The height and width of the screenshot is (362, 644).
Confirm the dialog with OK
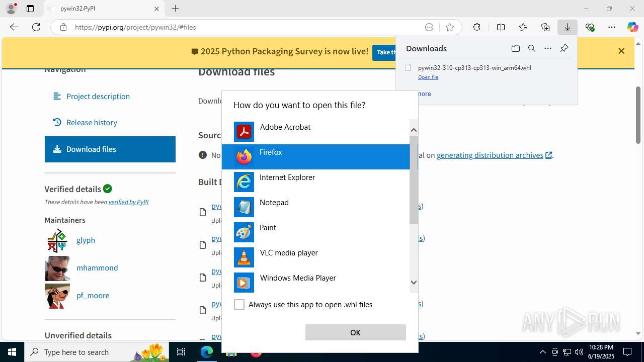355,332
